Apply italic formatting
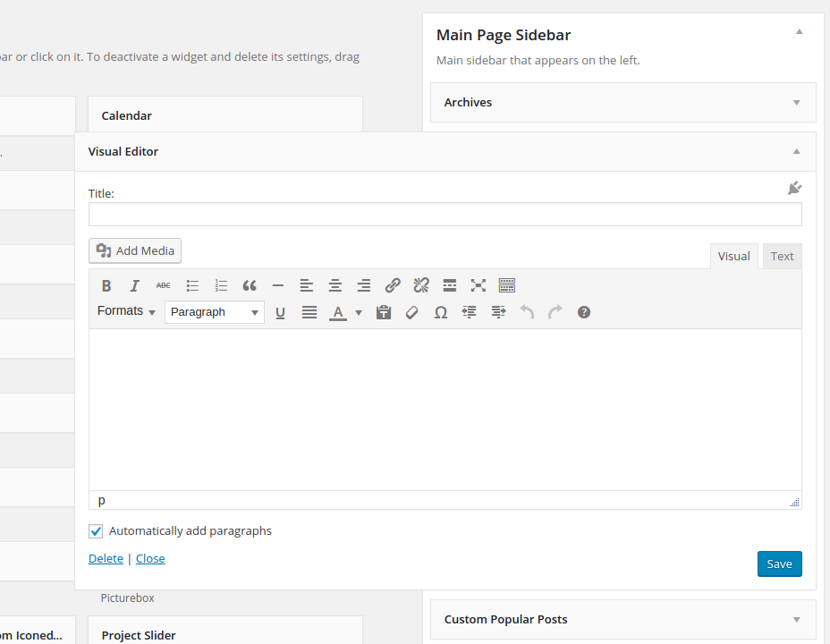The image size is (830, 644). click(x=135, y=285)
